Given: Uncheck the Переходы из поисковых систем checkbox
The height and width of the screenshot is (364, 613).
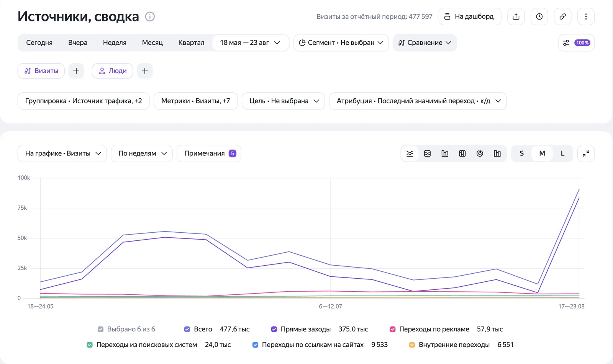Looking at the screenshot, I should (x=90, y=345).
